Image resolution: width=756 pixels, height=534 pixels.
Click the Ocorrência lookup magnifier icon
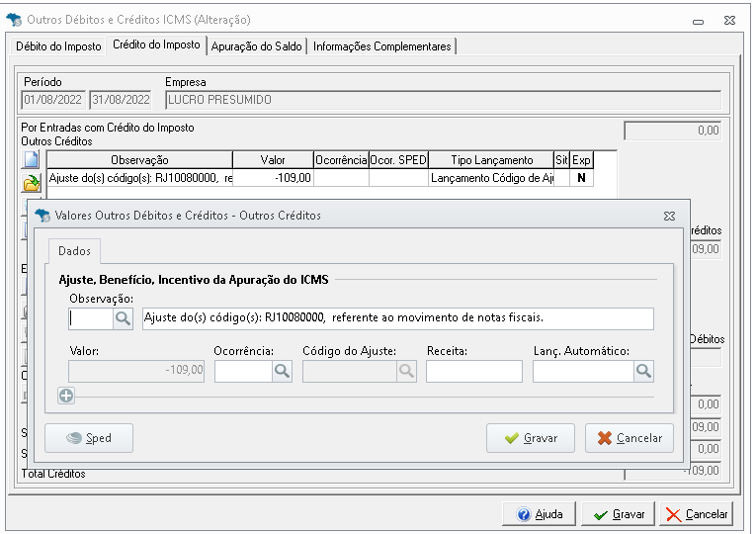pos(282,371)
